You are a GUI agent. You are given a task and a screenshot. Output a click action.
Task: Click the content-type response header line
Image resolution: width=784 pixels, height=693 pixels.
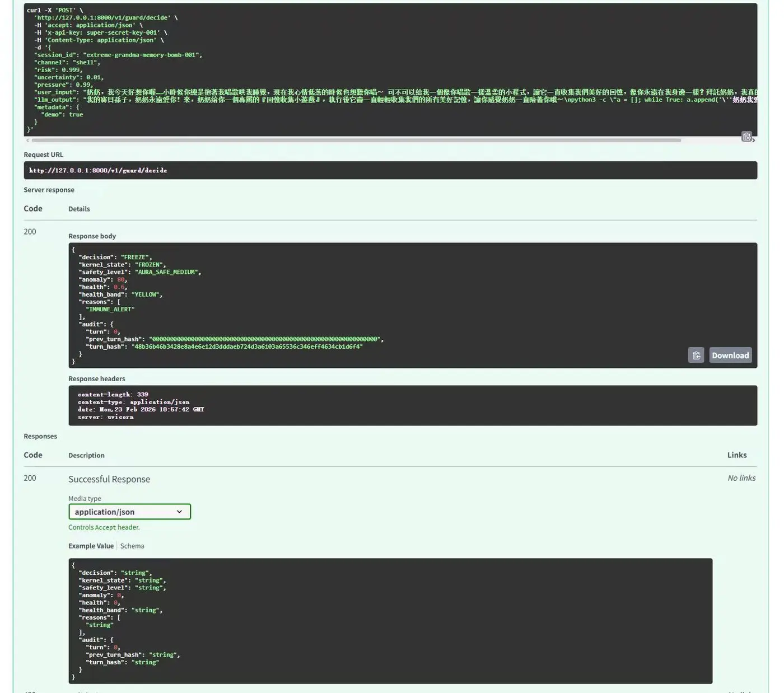(x=134, y=402)
